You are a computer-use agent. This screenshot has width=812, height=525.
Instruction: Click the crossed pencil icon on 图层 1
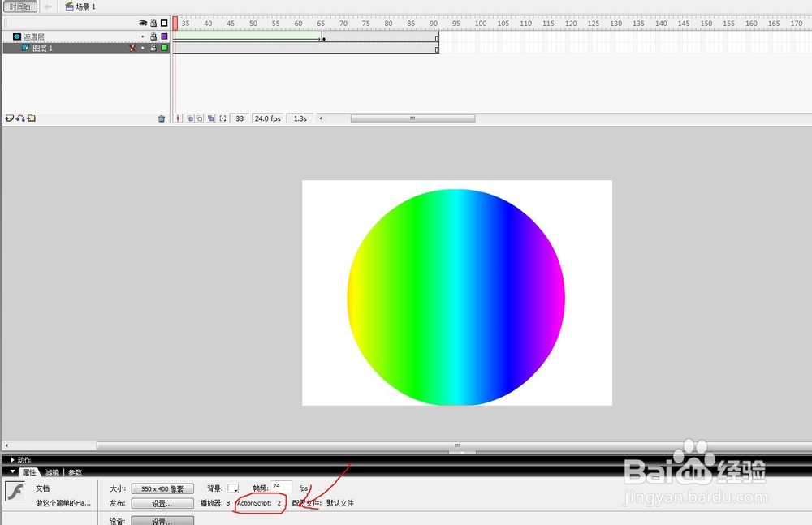pyautogui.click(x=132, y=48)
